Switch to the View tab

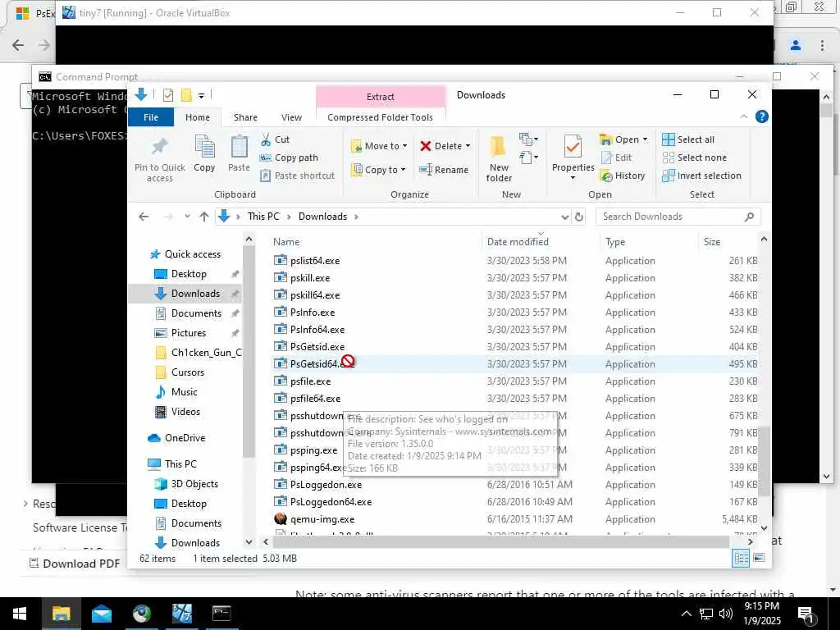291,116
